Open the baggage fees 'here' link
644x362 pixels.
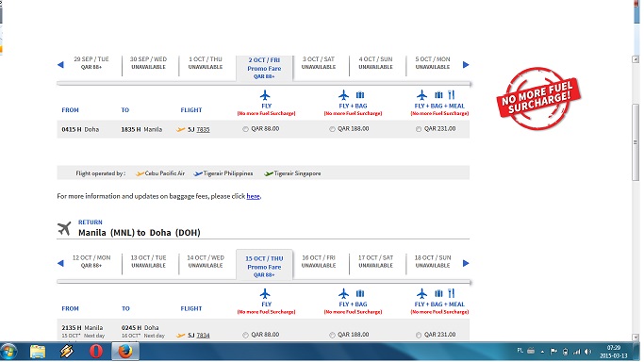tap(253, 196)
